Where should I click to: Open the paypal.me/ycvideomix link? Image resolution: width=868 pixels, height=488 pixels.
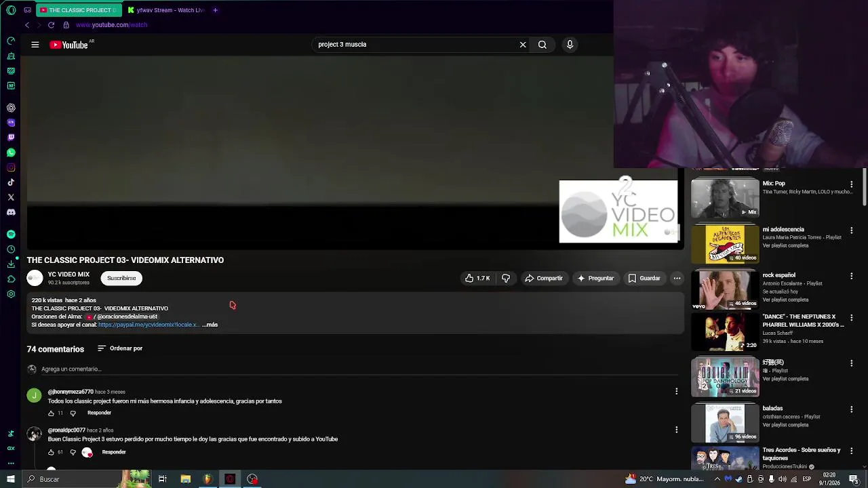click(149, 325)
